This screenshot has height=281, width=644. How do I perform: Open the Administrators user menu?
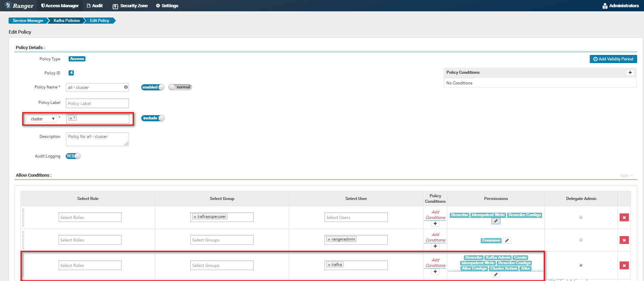[621, 6]
